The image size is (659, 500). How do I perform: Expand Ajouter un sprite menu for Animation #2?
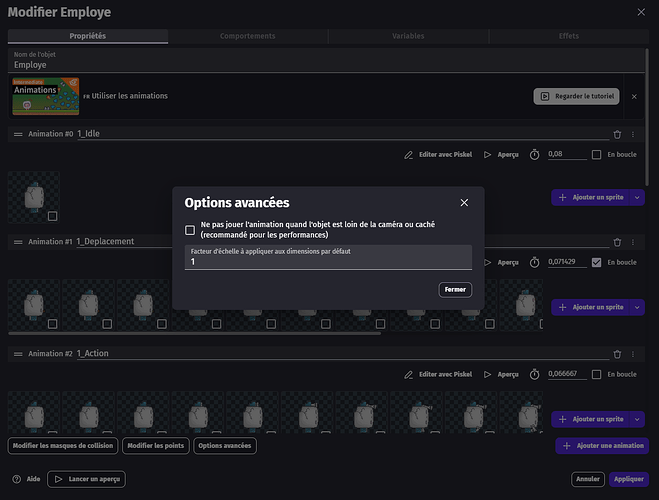pyautogui.click(x=637, y=420)
